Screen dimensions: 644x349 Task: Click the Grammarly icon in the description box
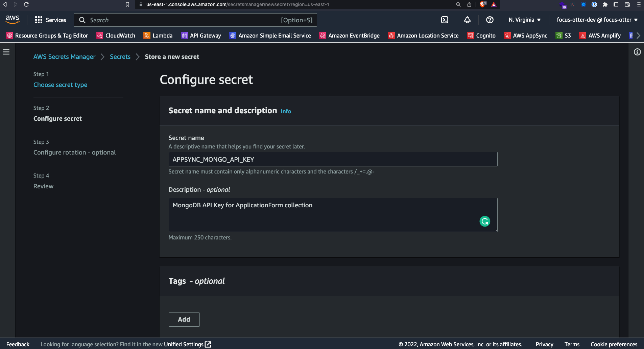pyautogui.click(x=485, y=221)
